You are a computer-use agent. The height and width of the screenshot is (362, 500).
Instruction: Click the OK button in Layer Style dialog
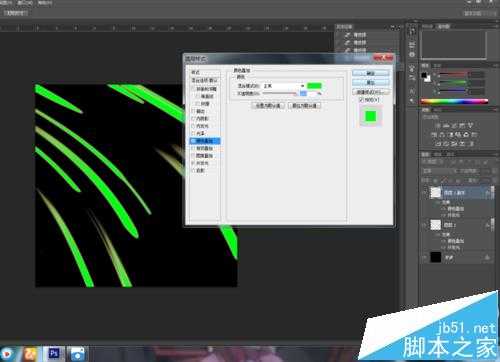click(370, 73)
